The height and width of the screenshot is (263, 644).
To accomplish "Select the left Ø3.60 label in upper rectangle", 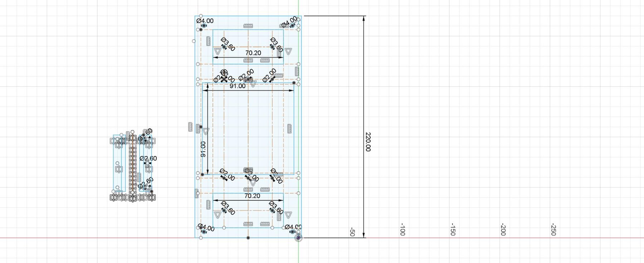I will click(228, 44).
